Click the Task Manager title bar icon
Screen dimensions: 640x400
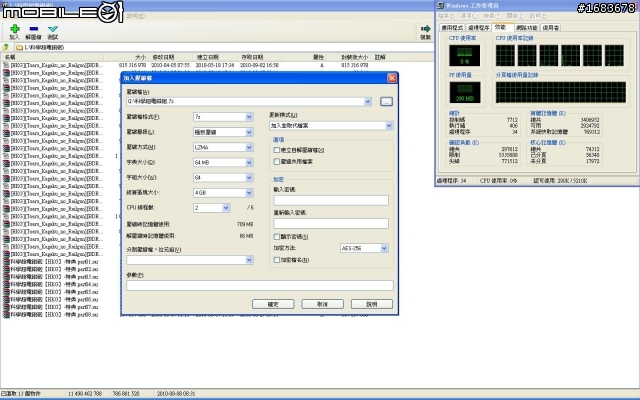coord(440,5)
